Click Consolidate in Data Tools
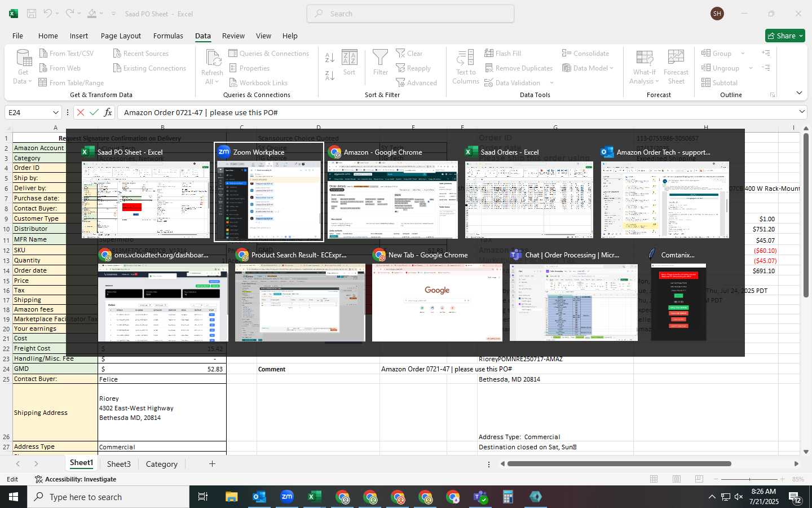Image resolution: width=812 pixels, height=508 pixels. coord(585,54)
